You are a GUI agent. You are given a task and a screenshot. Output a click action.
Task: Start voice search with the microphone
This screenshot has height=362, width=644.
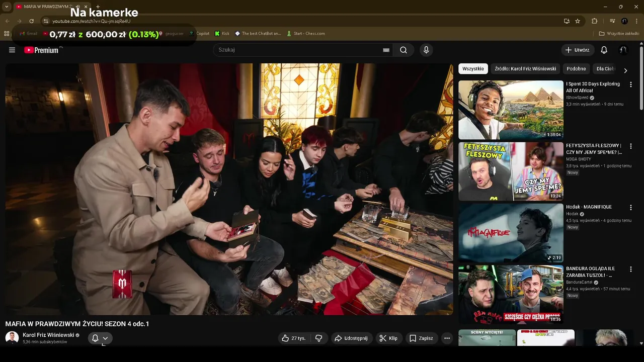coord(426,50)
